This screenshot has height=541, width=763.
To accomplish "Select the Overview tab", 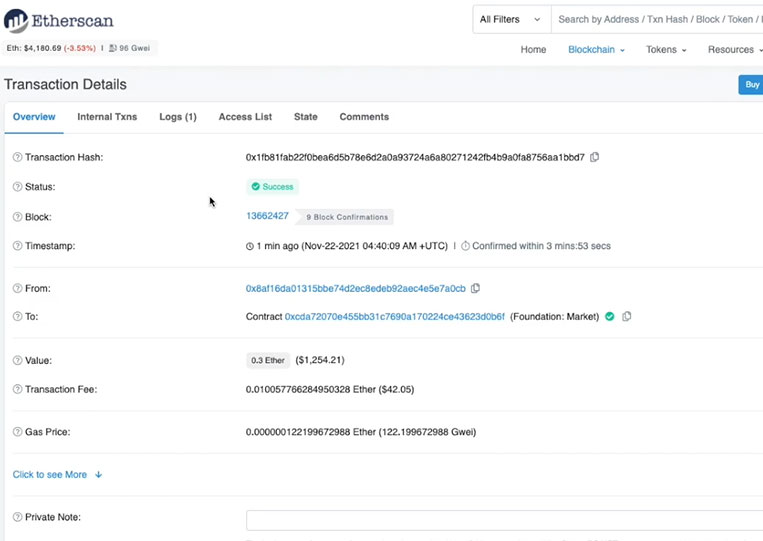I will click(34, 117).
